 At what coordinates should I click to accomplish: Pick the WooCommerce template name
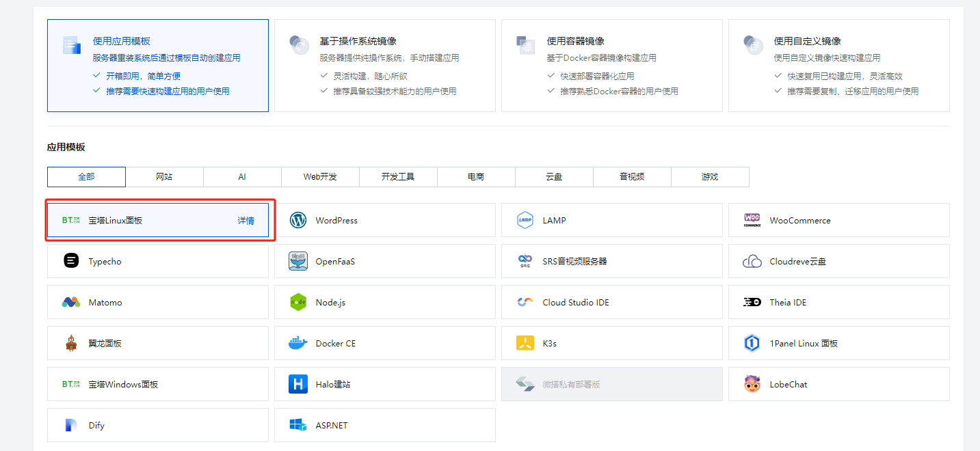point(800,220)
